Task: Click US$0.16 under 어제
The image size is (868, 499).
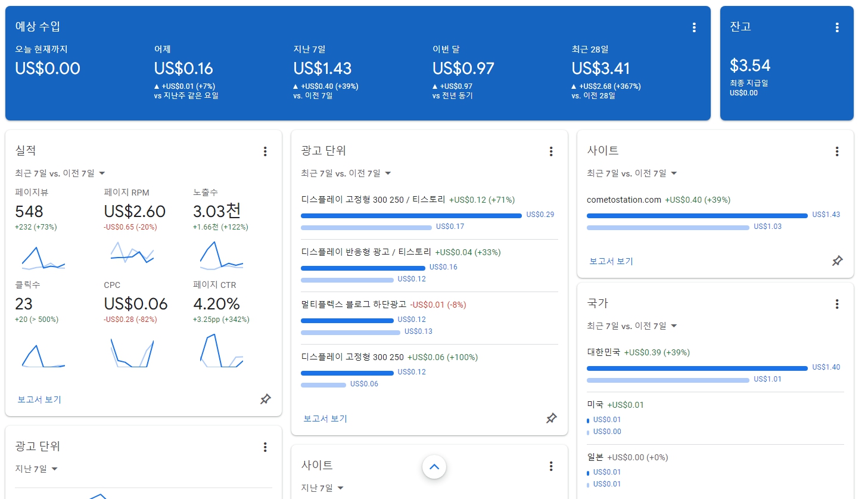Action: (183, 69)
